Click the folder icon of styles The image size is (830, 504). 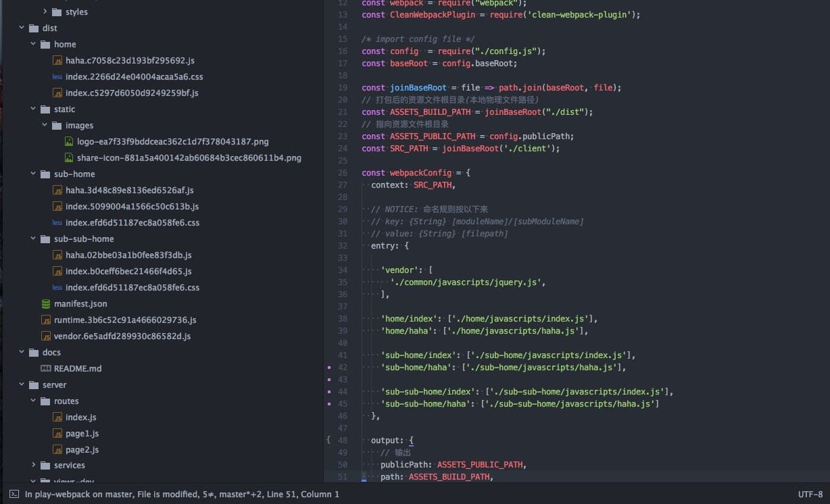point(57,12)
